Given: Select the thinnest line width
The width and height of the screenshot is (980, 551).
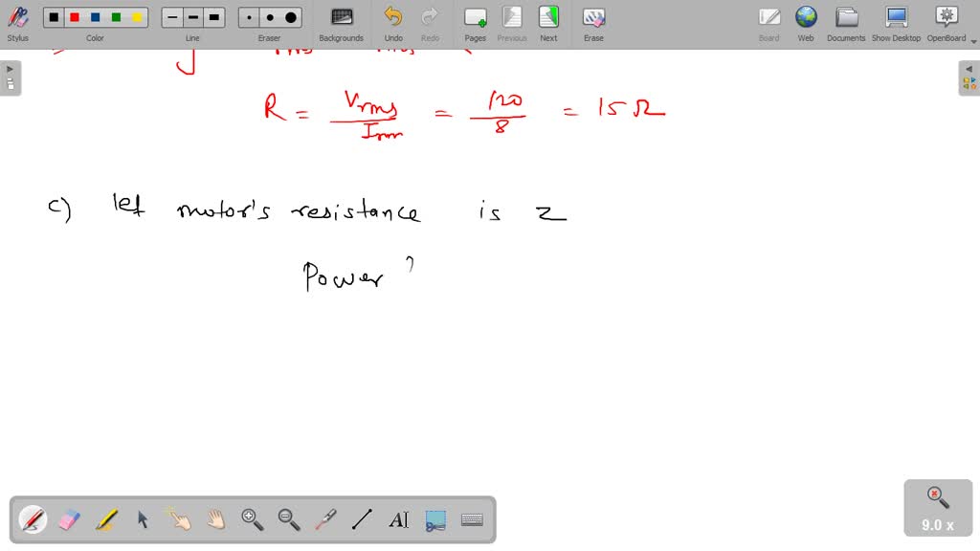Looking at the screenshot, I should click(172, 17).
